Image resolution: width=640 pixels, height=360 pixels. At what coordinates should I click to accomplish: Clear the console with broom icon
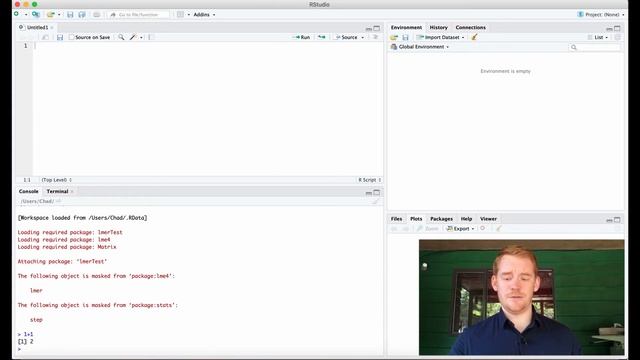click(376, 201)
